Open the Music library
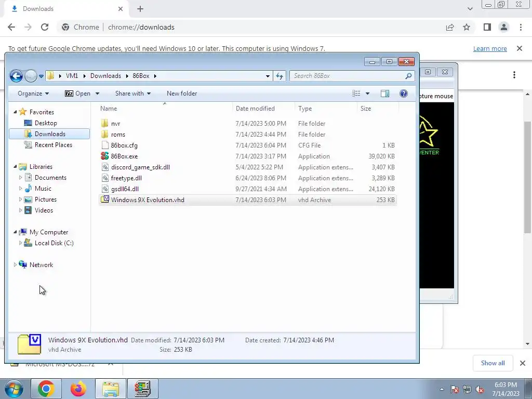Screen dimensions: 532x399 coord(43,188)
